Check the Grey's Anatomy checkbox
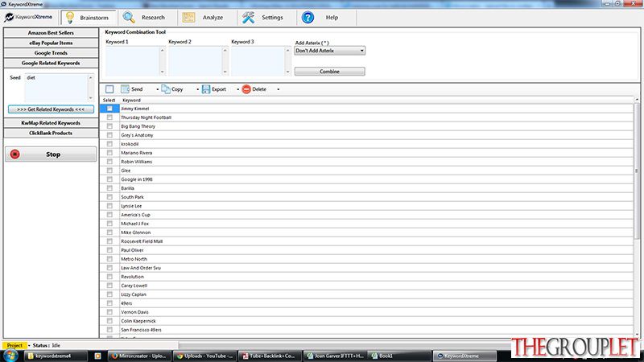This screenshot has width=644, height=362. [x=109, y=135]
